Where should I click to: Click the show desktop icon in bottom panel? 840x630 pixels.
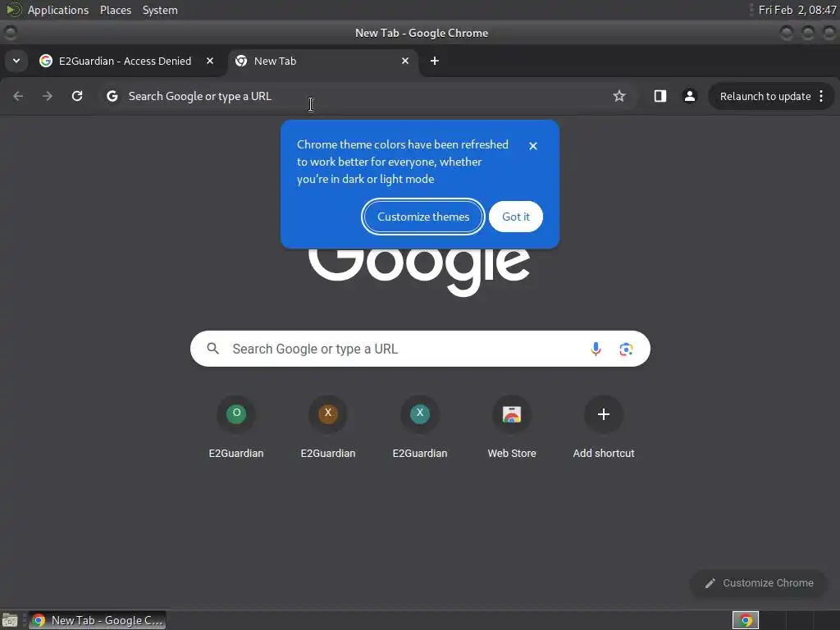[x=10, y=620]
